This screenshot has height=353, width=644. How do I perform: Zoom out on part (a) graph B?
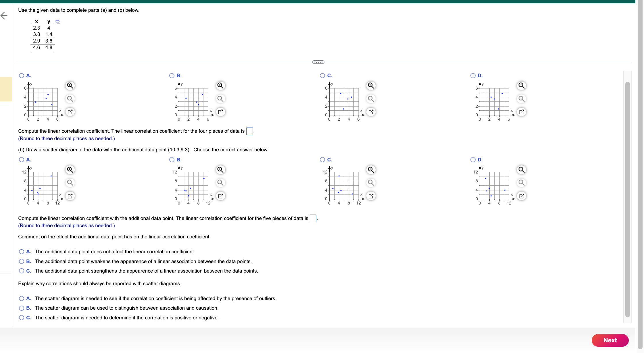220,99
